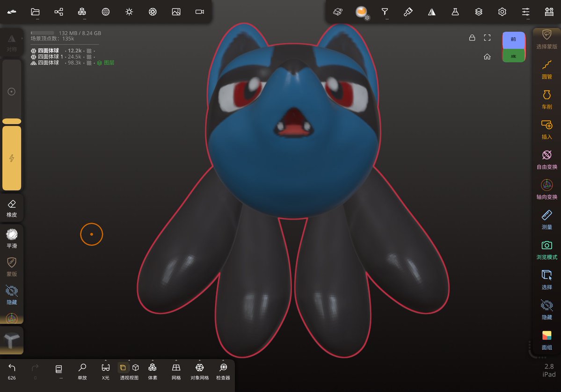Image resolution: width=561 pixels, height=392 pixels.
Task: Open the interface sliders menu
Action: tap(525, 12)
